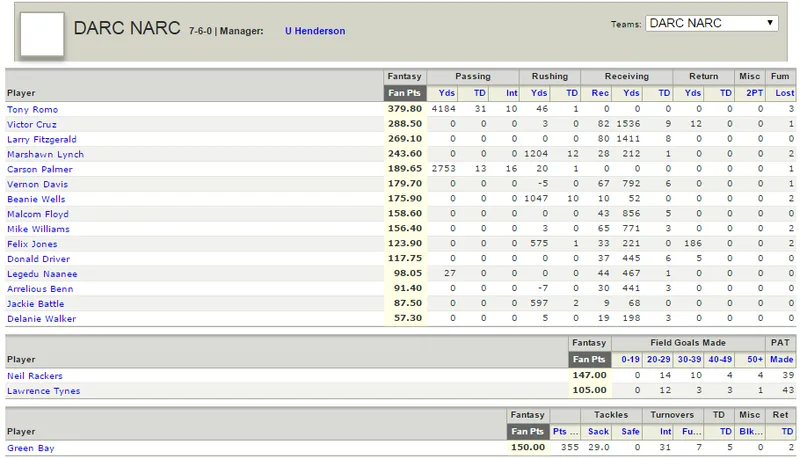Sort by Return Yds column

pos(692,93)
